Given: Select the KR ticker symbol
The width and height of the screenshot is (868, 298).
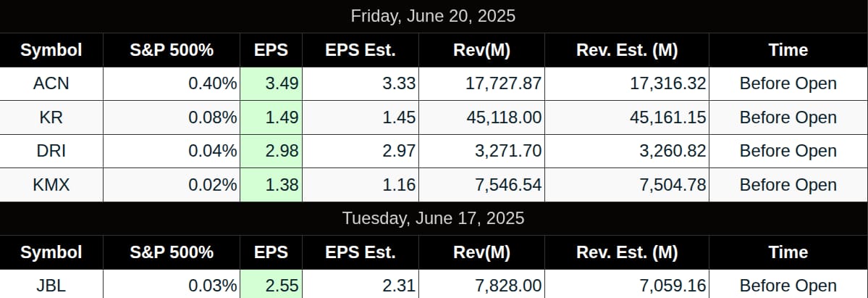Looking at the screenshot, I should coord(51,117).
